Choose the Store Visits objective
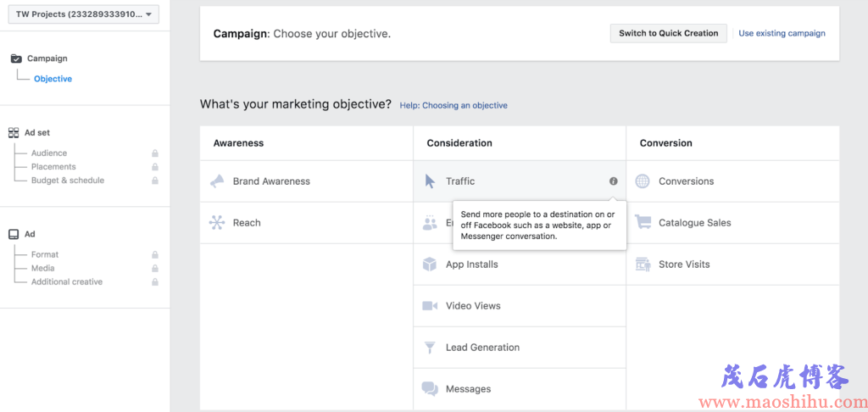868x412 pixels. point(733,264)
